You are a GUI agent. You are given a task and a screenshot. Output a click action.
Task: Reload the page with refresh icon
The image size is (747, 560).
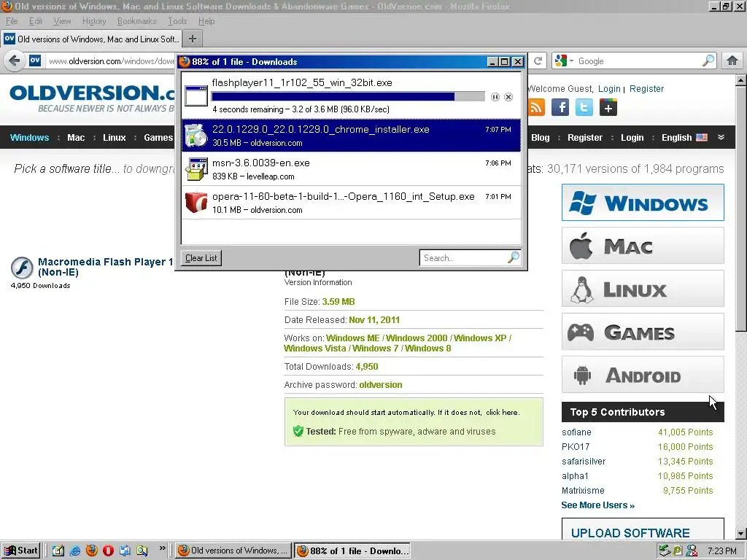(x=538, y=61)
